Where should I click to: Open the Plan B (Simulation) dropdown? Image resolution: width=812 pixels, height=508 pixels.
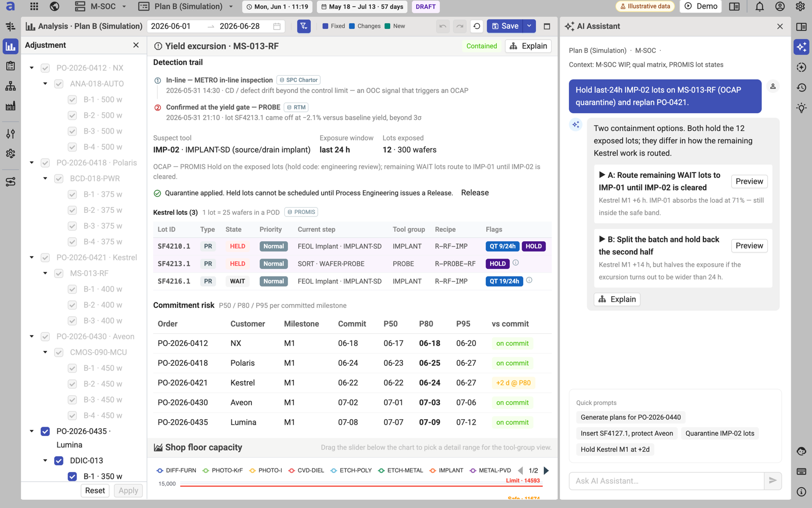pyautogui.click(x=186, y=7)
